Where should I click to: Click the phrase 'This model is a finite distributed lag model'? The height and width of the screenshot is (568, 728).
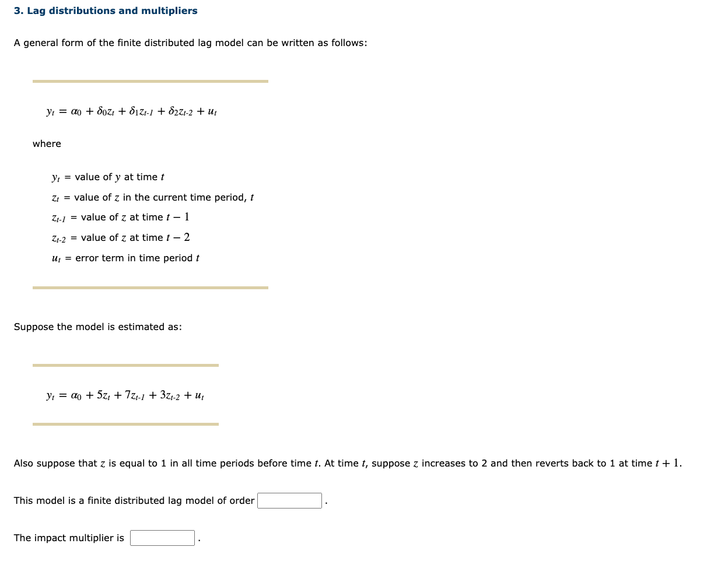pyautogui.click(x=134, y=500)
